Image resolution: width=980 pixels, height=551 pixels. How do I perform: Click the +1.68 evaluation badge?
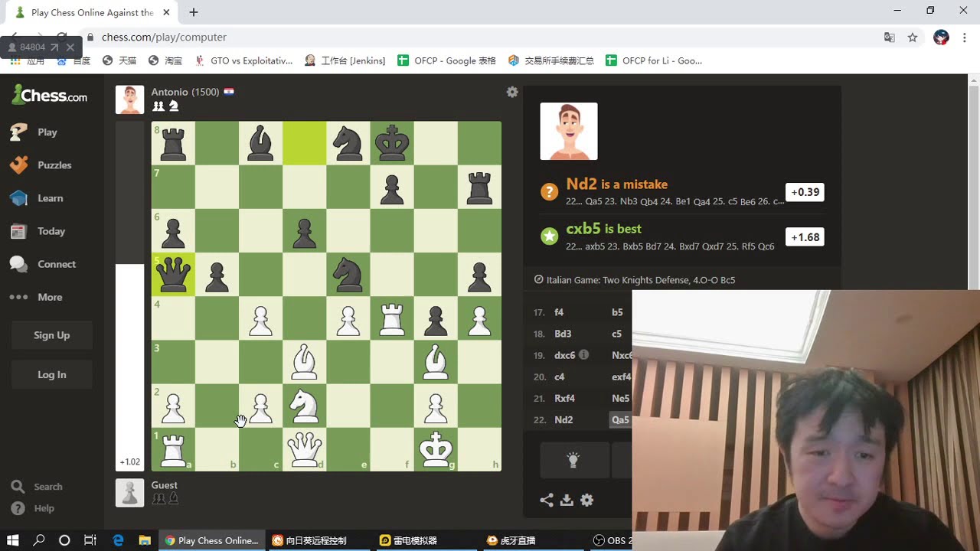coord(805,237)
